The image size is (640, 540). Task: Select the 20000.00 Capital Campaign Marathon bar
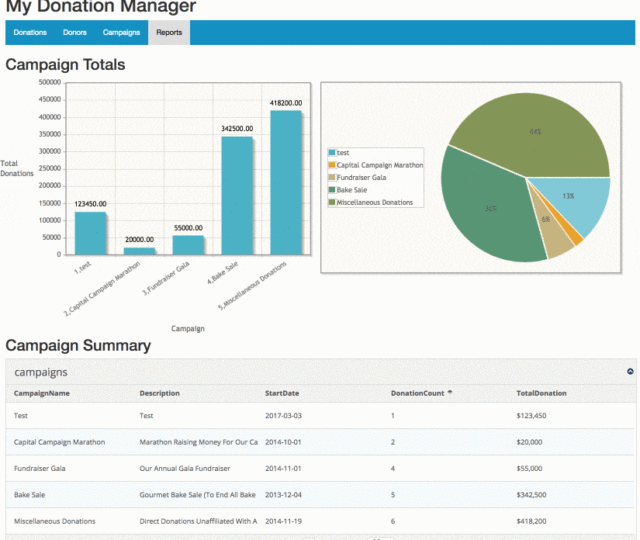point(139,251)
